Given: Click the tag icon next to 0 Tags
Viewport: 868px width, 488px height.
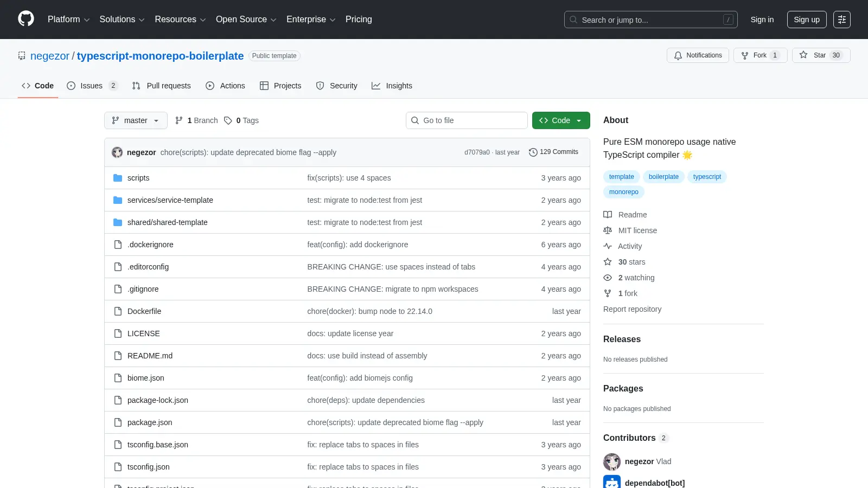Looking at the screenshot, I should 228,120.
